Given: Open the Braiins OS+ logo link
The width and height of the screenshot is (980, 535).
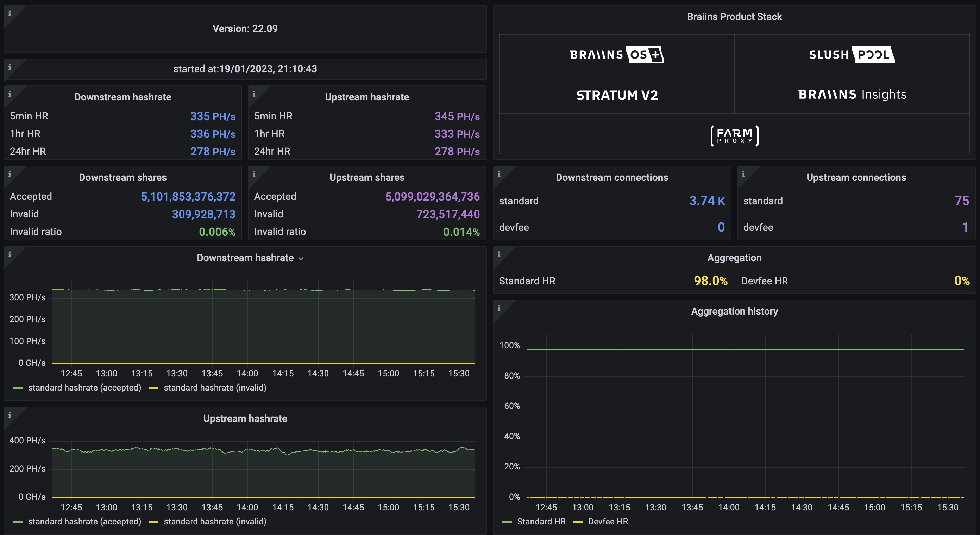Looking at the screenshot, I should tap(616, 55).
